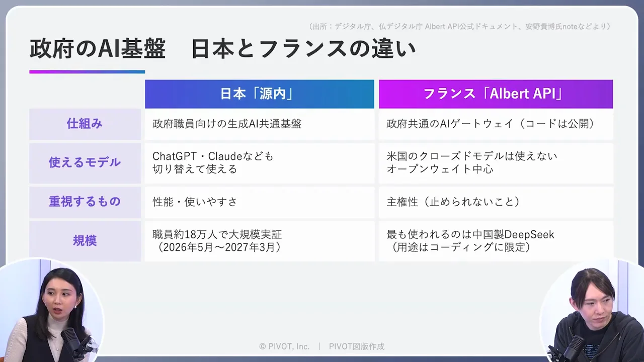Select the 規模 row label
The height and width of the screenshot is (362, 644).
(85, 241)
